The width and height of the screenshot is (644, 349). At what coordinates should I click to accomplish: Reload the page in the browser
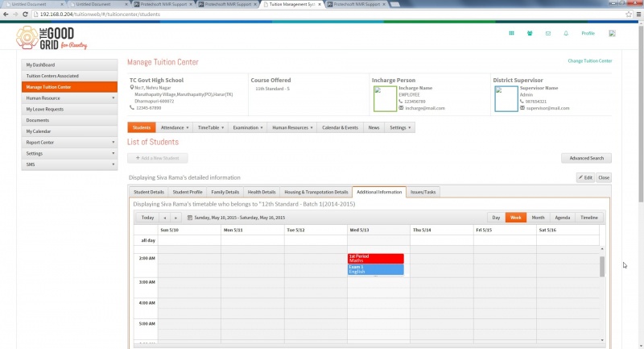(x=25, y=14)
